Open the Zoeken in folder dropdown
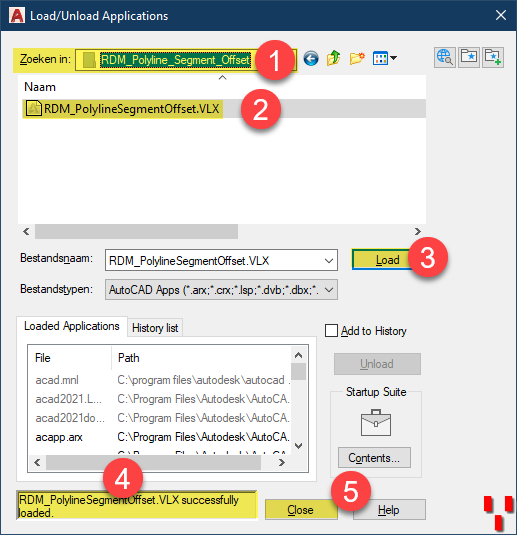Viewport: 517px width, 535px height. (186, 60)
